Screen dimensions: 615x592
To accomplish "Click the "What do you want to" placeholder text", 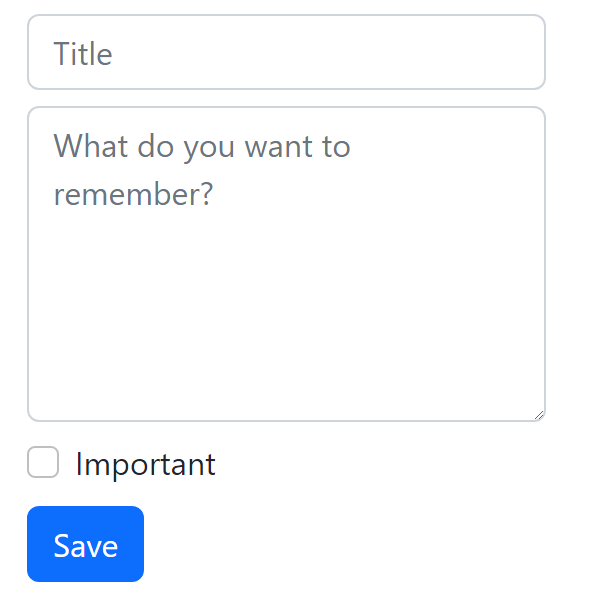I will (x=202, y=147).
